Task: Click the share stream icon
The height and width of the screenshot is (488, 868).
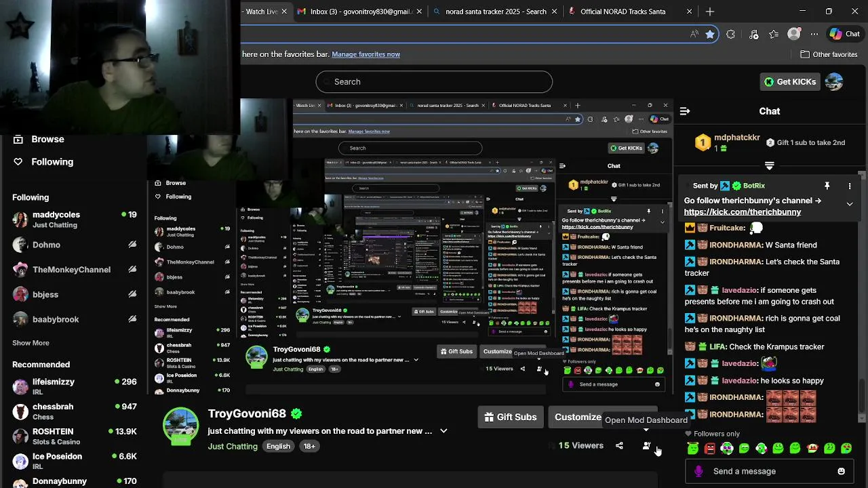Action: click(619, 445)
